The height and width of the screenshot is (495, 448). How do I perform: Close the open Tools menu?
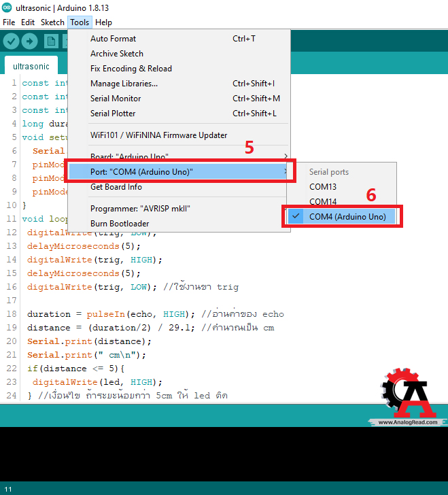pyautogui.click(x=80, y=22)
